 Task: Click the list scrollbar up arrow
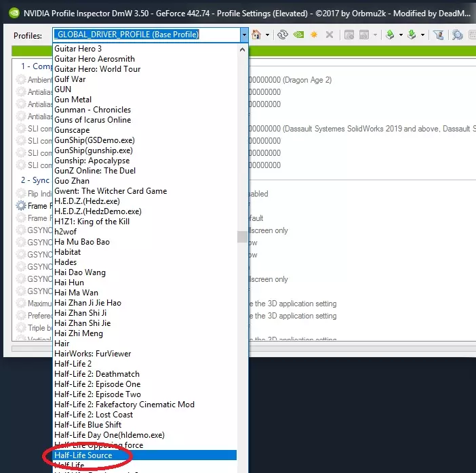[x=242, y=49]
